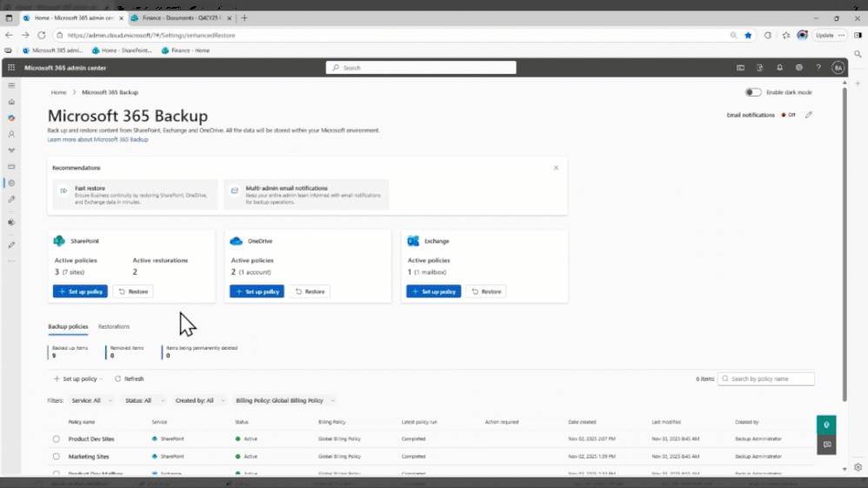This screenshot has height=488, width=868.
Task: Open Settings gear in left sidebar
Action: coord(11,183)
